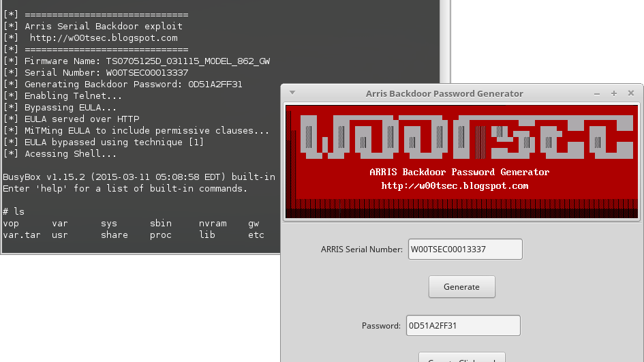Click 'lib' directory in terminal listing
The height and width of the screenshot is (362, 644).
207,235
